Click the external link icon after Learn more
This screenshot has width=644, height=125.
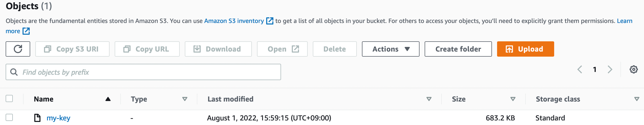point(26,31)
